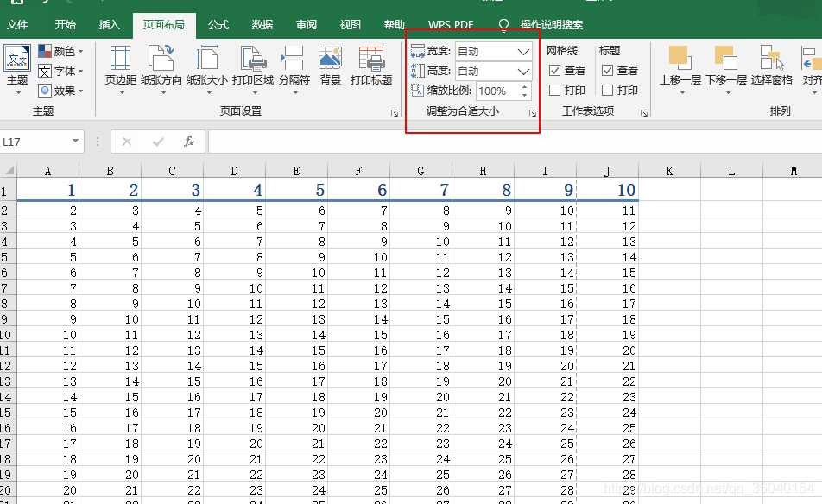Expand the 页边距 dropdown arrow

(122, 92)
